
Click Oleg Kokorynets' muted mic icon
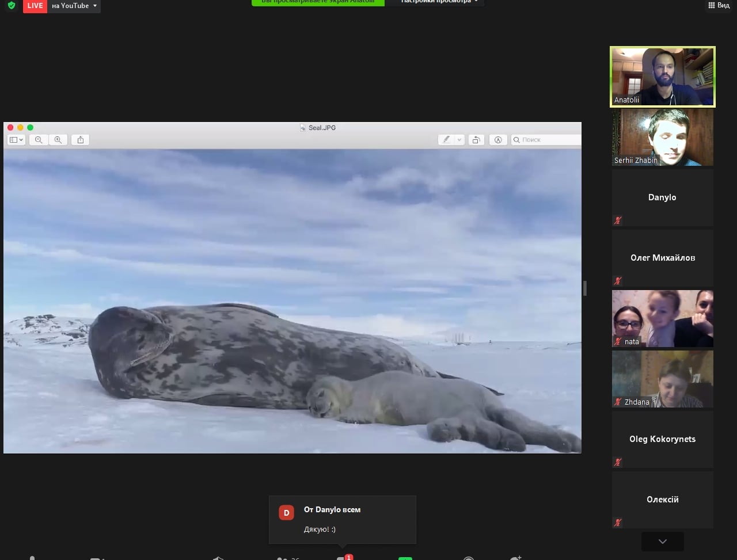pyautogui.click(x=618, y=462)
